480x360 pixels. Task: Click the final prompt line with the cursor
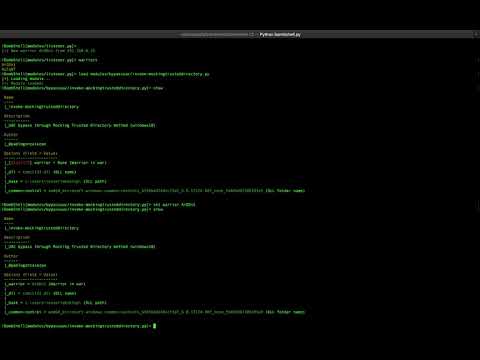(x=79, y=326)
